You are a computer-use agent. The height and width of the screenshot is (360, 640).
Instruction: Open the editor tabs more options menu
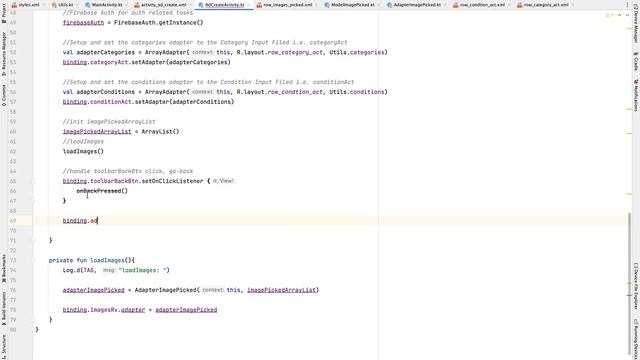627,5
